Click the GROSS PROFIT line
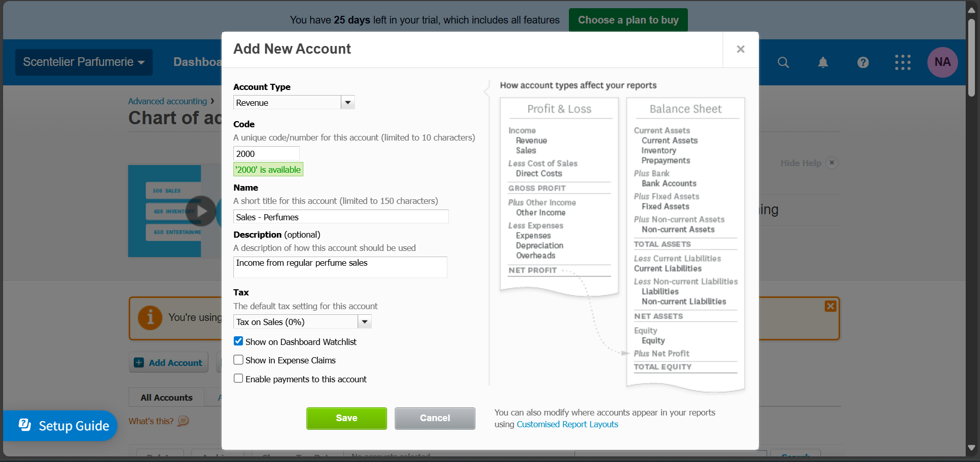Image resolution: width=980 pixels, height=462 pixels. (x=537, y=188)
